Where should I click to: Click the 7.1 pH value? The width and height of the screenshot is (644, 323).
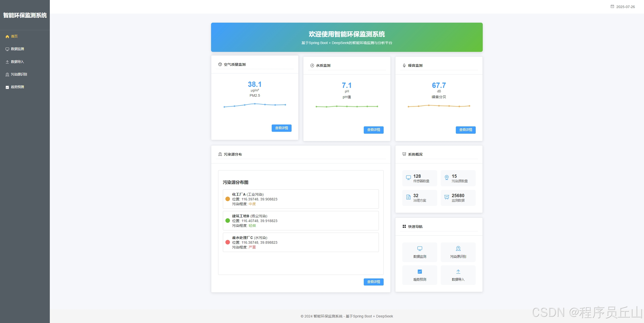pos(347,85)
